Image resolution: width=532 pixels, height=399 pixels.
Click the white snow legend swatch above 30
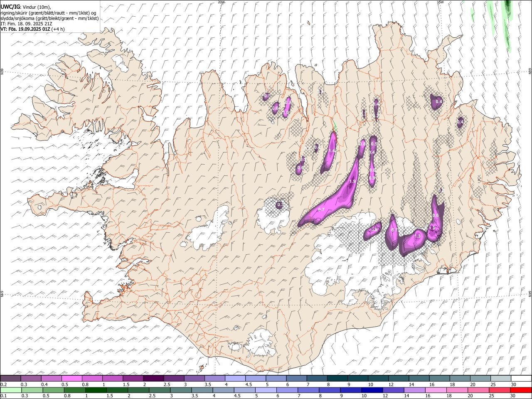point(521,379)
